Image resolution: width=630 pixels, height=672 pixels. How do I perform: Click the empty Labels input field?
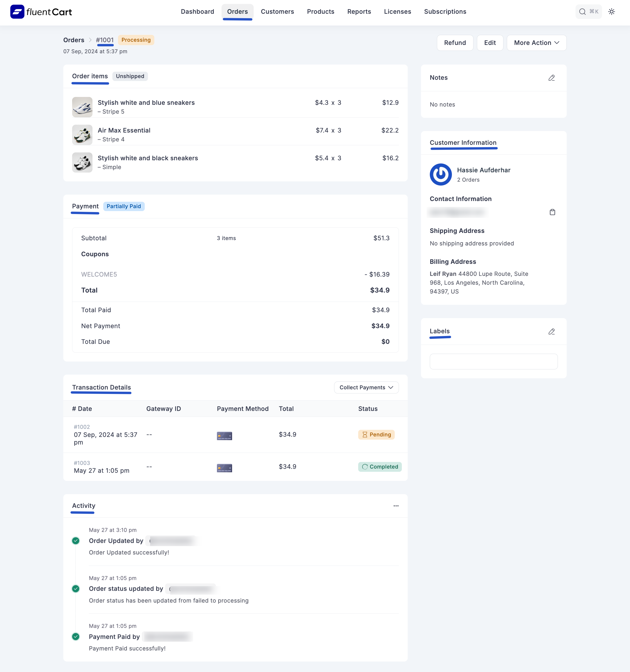[494, 361]
